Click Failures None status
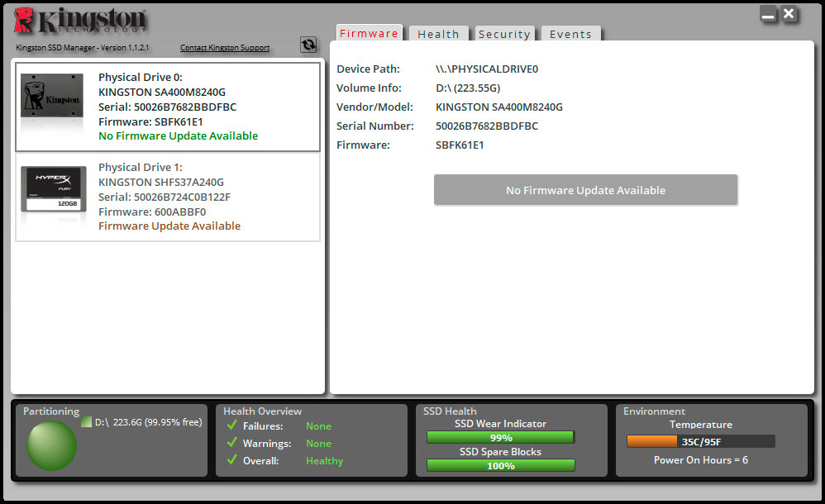The image size is (825, 504). 319,426
